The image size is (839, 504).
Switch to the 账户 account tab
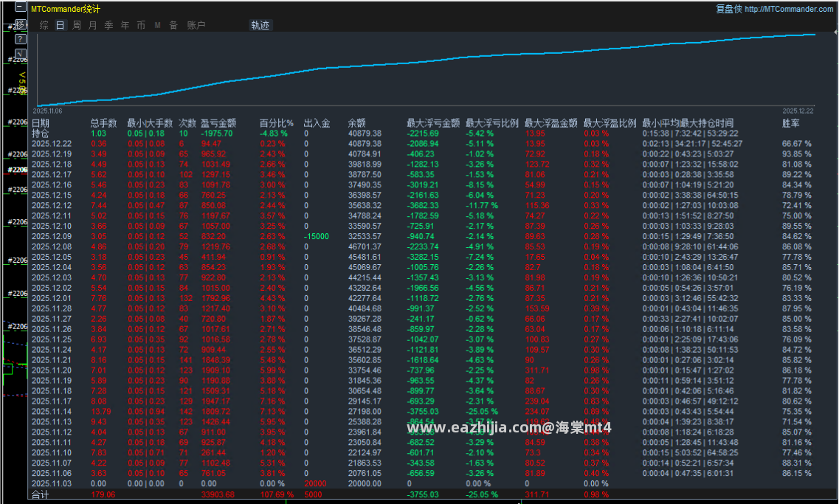196,25
